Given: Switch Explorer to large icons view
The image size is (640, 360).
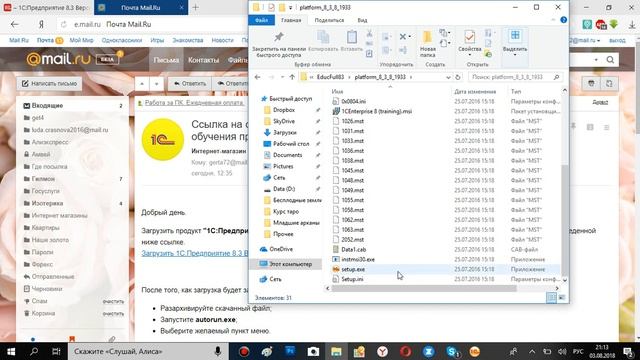Looking at the screenshot, I should (x=562, y=298).
